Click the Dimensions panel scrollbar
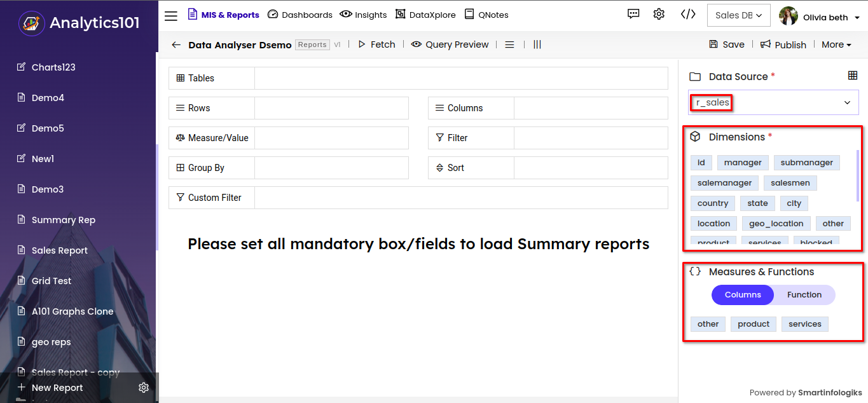This screenshot has height=403, width=868. 858,176
